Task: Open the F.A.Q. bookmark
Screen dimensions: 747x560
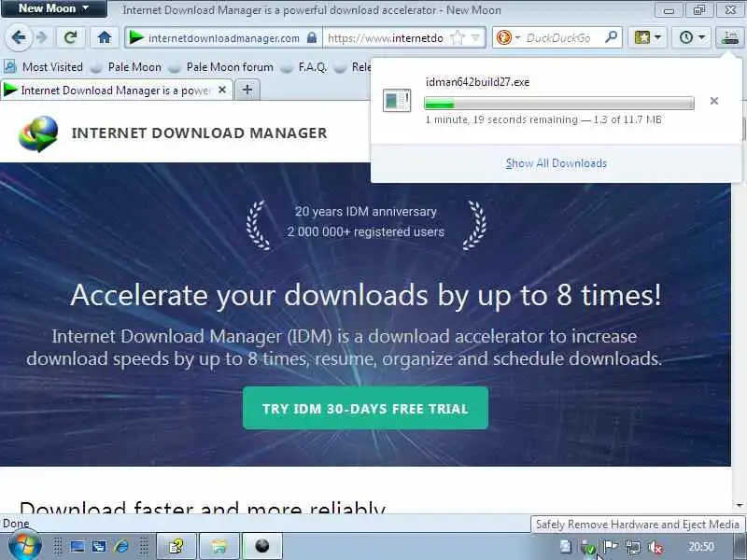Action: [x=304, y=67]
